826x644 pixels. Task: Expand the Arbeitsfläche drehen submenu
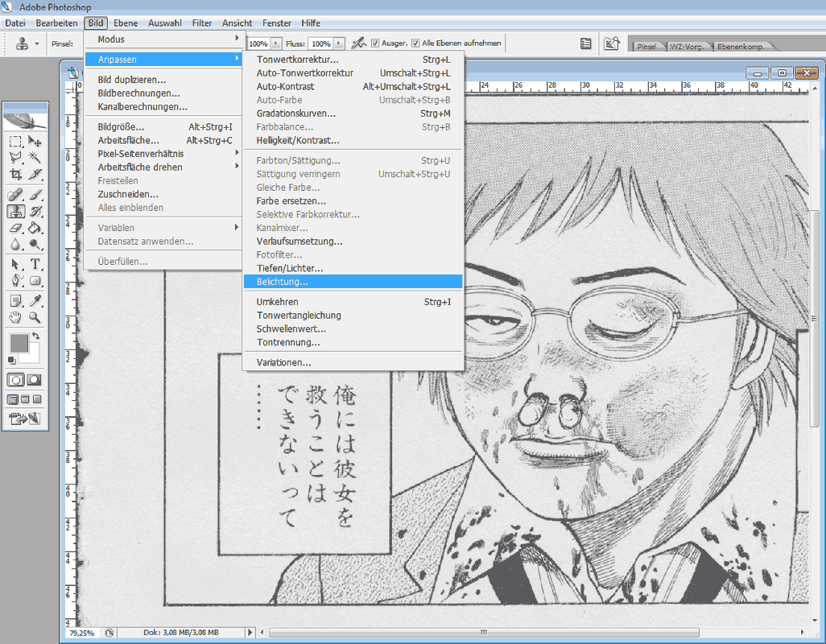[x=163, y=167]
